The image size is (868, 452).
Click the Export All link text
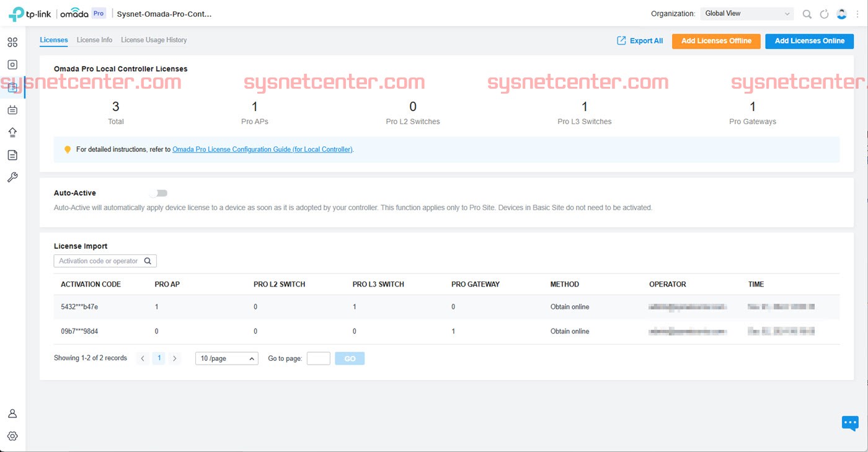click(x=646, y=41)
